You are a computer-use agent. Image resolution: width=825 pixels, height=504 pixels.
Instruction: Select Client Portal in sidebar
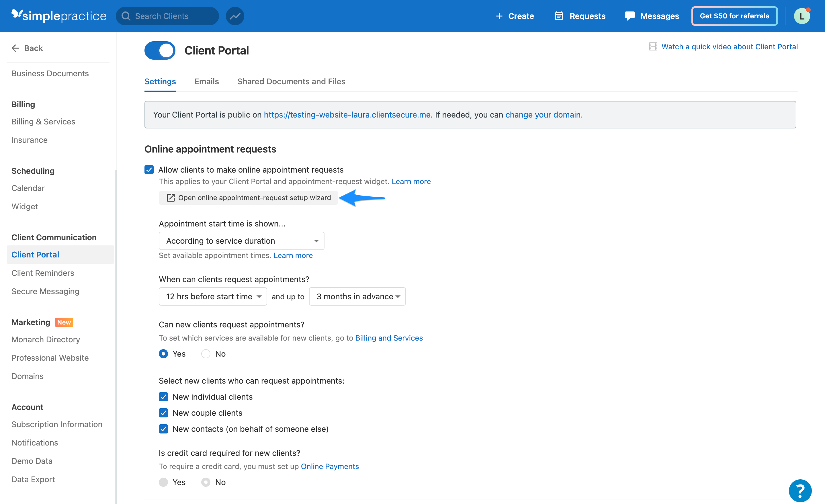60,255
